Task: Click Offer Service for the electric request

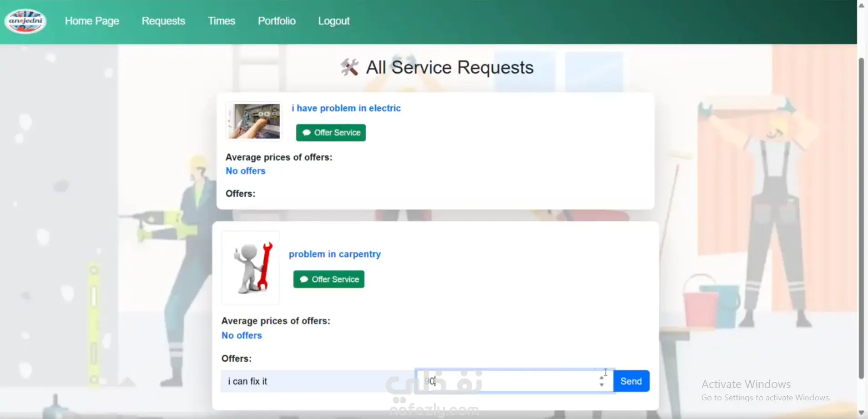Action: (331, 133)
